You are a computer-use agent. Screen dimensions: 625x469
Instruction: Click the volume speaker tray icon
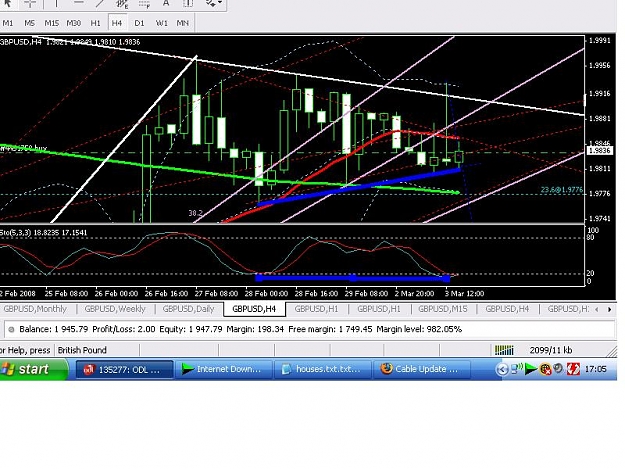pos(558,369)
